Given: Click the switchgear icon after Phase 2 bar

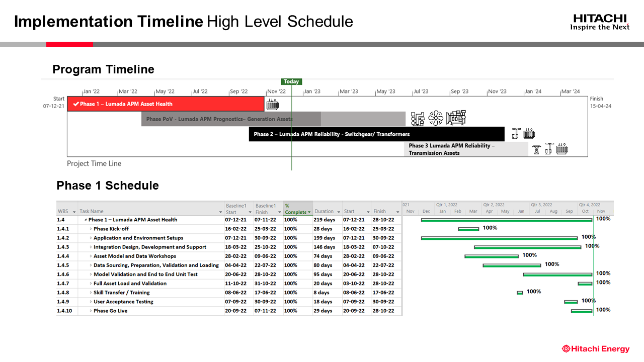Looking at the screenshot, I should (516, 134).
